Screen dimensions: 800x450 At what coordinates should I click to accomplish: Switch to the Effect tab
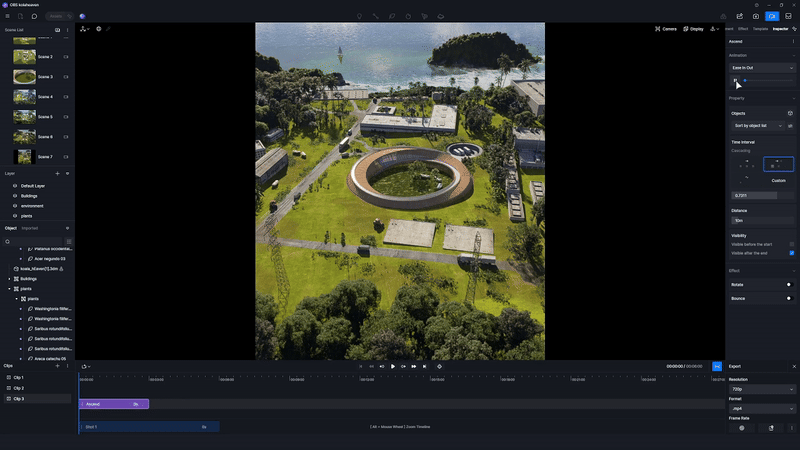pos(743,29)
